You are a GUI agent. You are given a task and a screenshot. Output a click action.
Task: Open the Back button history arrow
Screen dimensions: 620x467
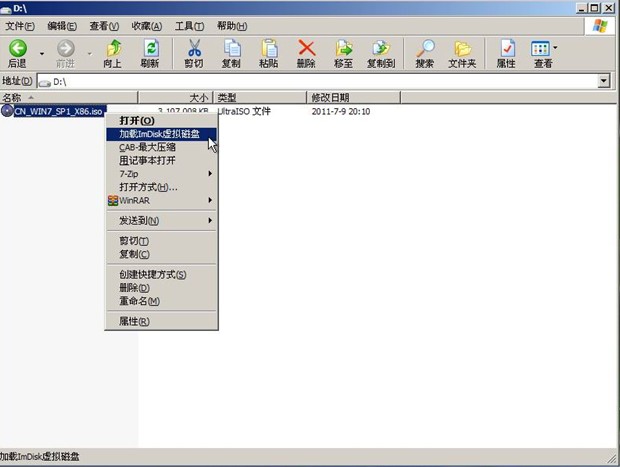pos(42,53)
